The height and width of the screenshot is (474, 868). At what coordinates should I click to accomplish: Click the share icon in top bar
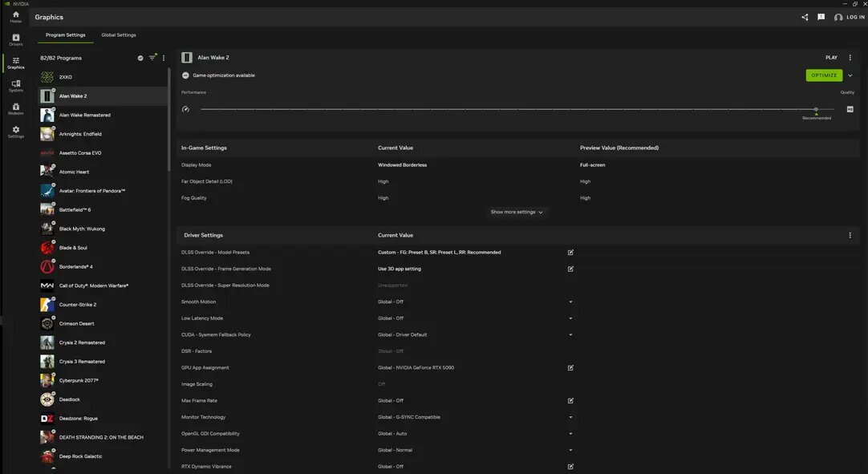coord(805,17)
